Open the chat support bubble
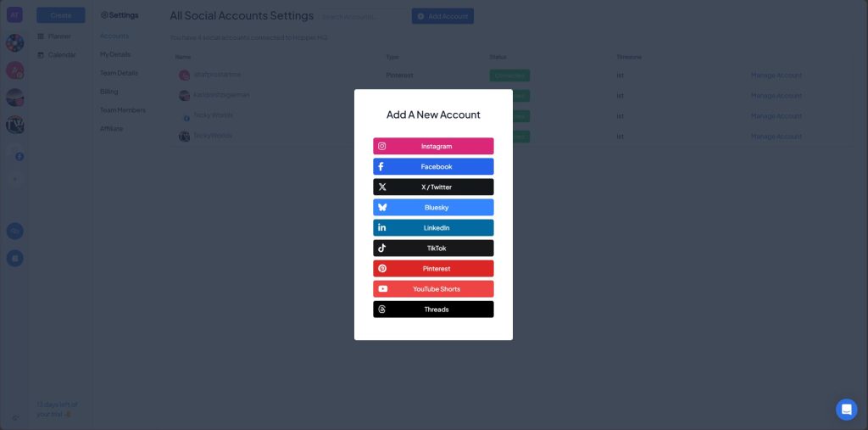868x430 pixels. click(847, 410)
